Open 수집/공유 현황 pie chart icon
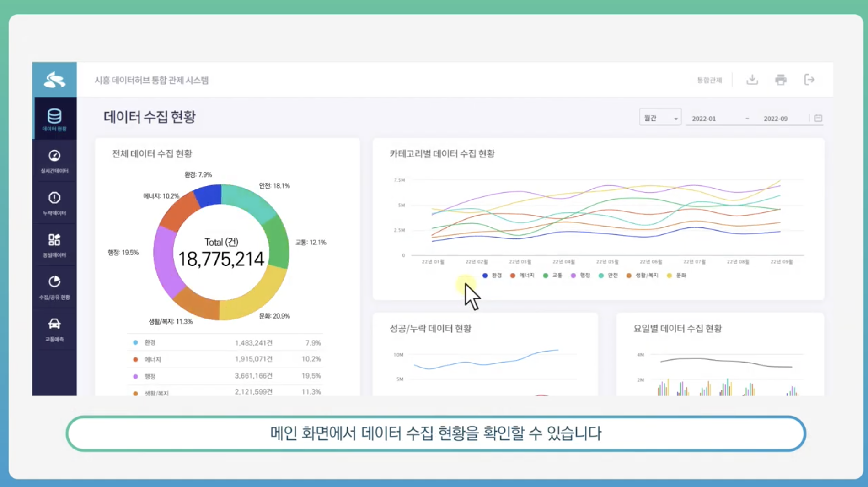Image resolution: width=868 pixels, height=487 pixels. (54, 287)
